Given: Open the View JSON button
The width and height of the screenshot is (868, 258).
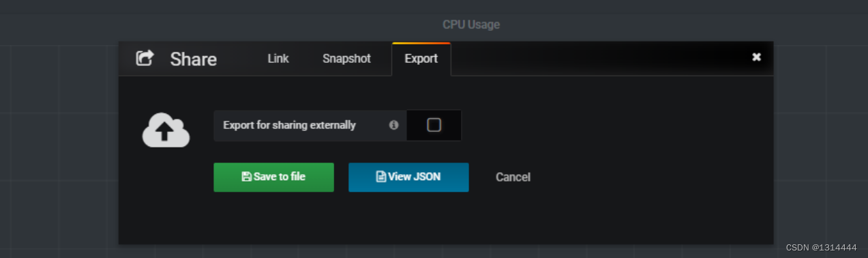Looking at the screenshot, I should (408, 177).
